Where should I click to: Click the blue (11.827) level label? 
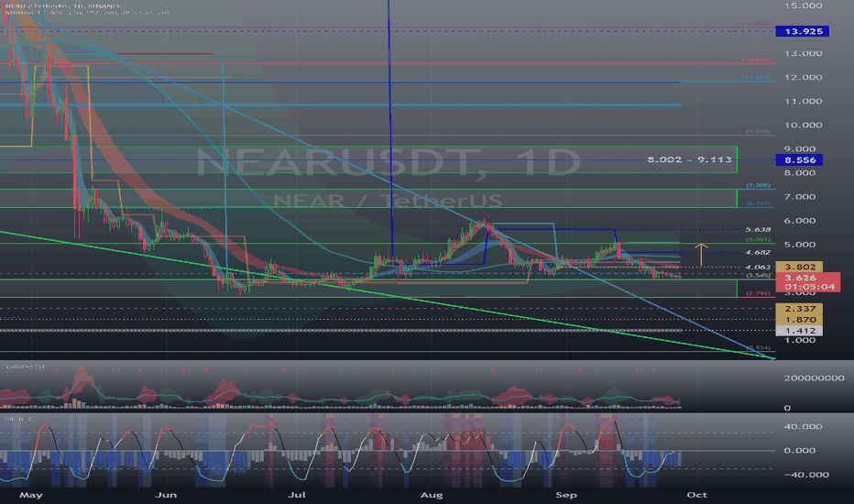[757, 77]
